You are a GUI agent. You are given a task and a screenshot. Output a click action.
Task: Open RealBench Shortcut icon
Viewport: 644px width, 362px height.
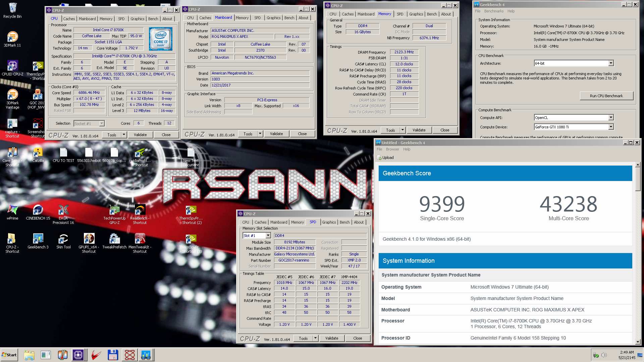point(140,214)
